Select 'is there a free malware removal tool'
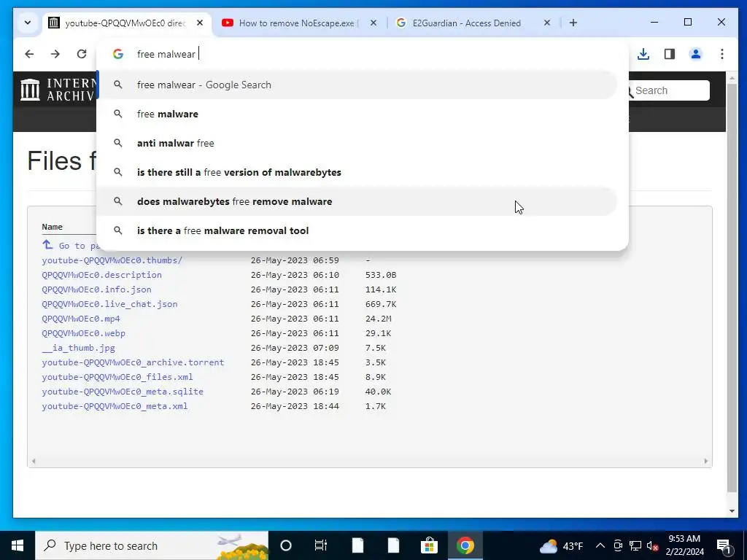The width and height of the screenshot is (747, 560). [x=357, y=230]
